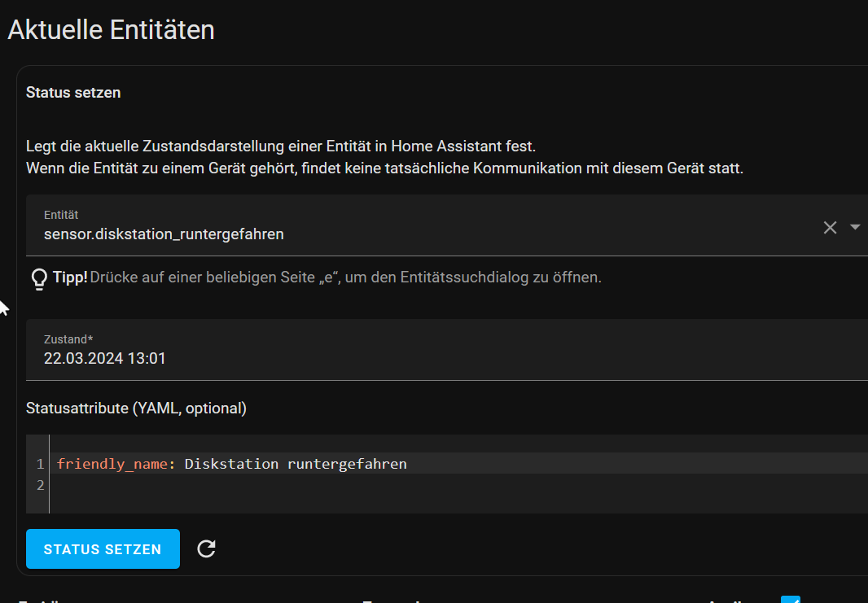Viewport: 868px width, 603px height.
Task: Expand the Entität dropdown arrow
Action: click(x=855, y=227)
